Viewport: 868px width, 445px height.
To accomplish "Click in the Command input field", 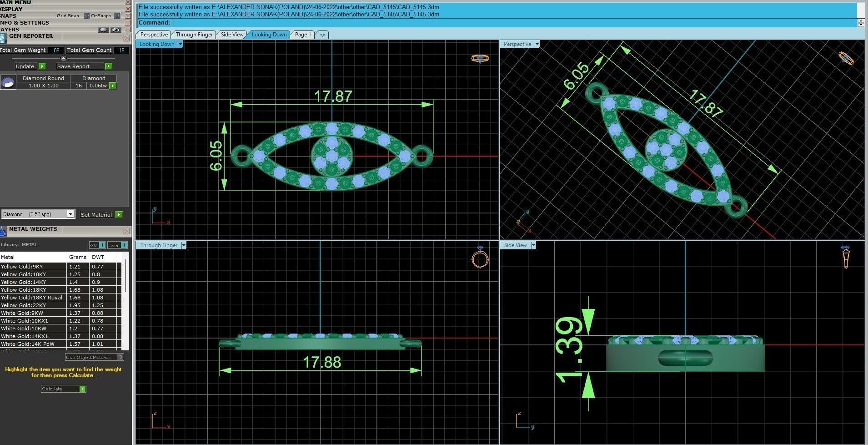I will [x=514, y=23].
